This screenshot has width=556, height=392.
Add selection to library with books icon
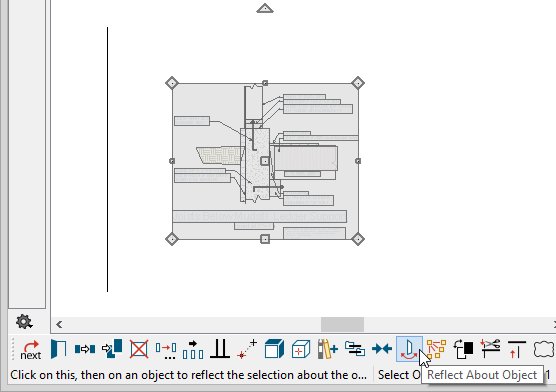(328, 349)
